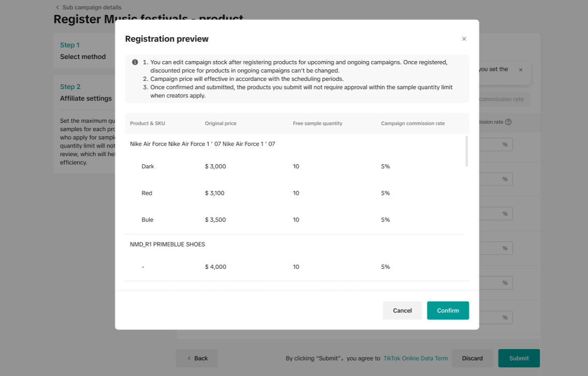Click the commission rate help question icon
The height and width of the screenshot is (376, 588).
[508, 122]
